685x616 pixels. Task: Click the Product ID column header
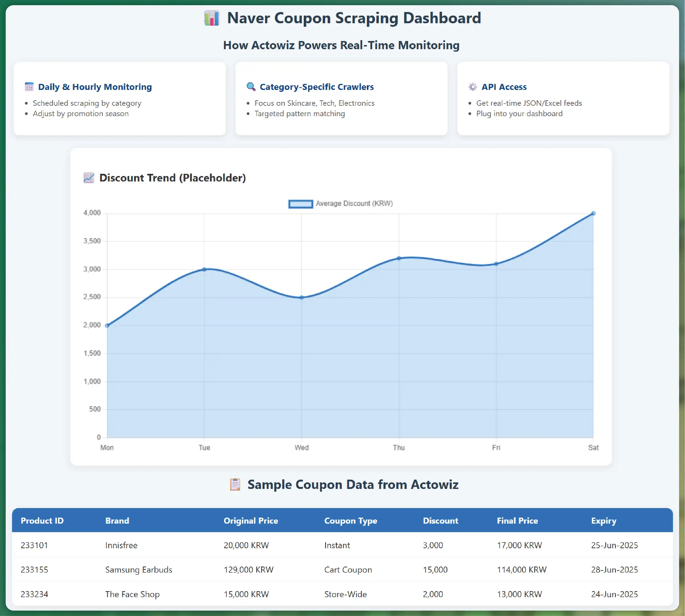[42, 521]
